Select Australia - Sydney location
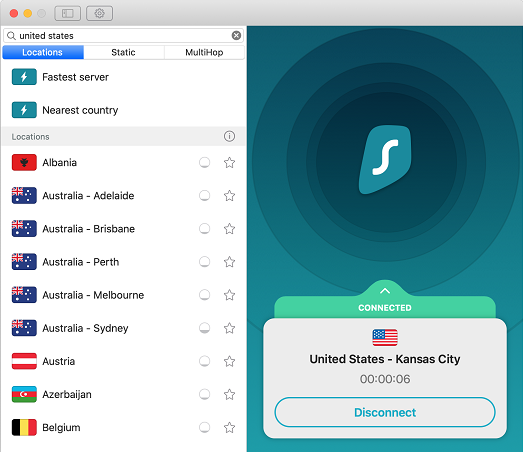 [123, 328]
